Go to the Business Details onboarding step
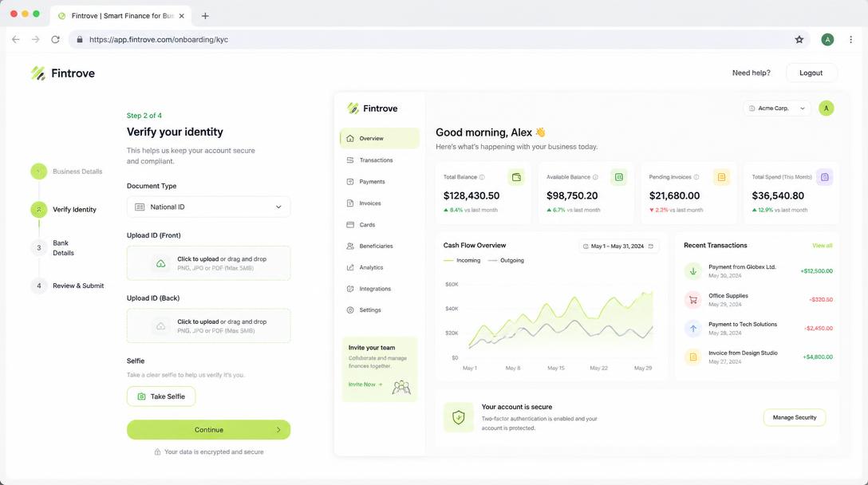The image size is (868, 485). (x=66, y=172)
